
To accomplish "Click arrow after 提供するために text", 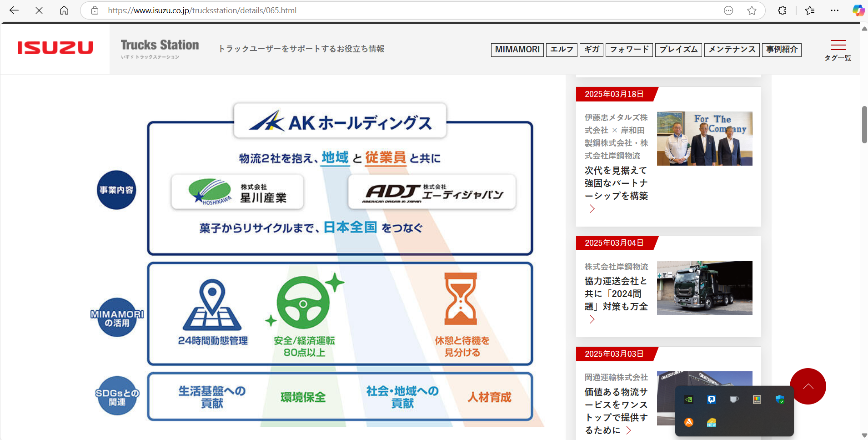I will (628, 430).
